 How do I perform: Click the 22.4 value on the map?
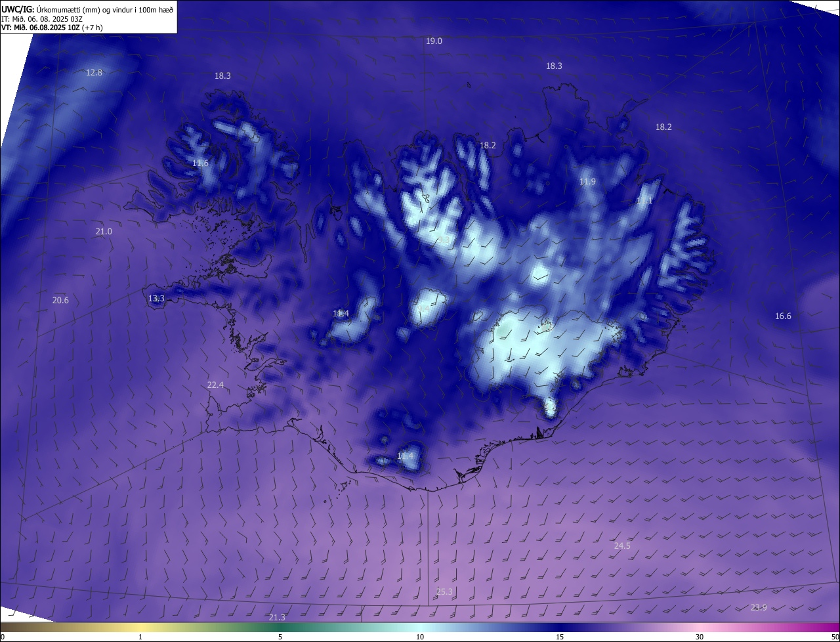pos(215,385)
